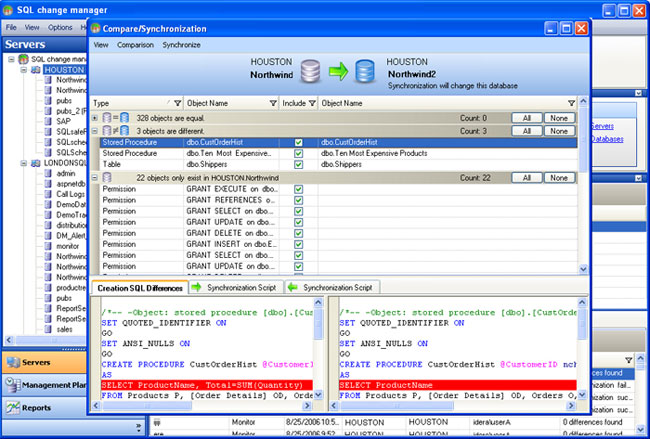
Task: Click the monitor database icon in the tree
Action: pos(49,246)
